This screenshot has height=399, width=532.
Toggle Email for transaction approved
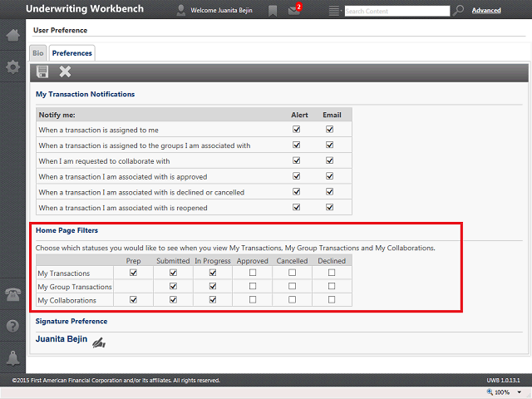[x=329, y=176]
